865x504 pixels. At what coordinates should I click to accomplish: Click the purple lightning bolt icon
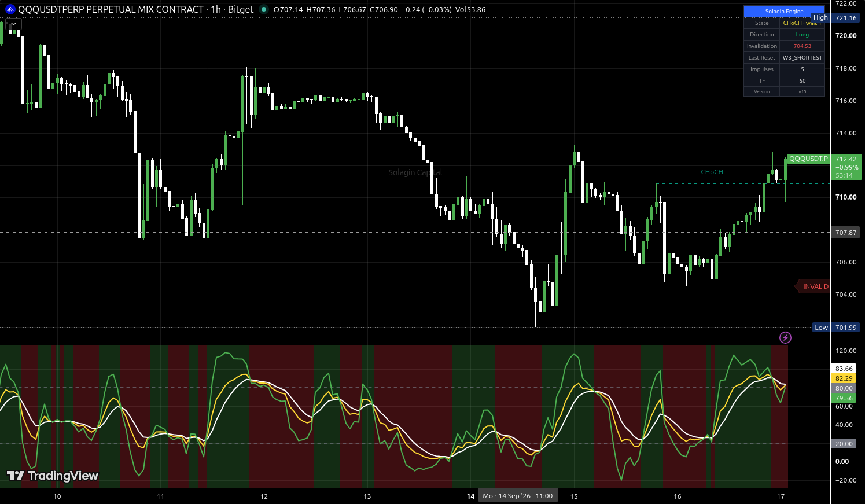click(x=785, y=337)
